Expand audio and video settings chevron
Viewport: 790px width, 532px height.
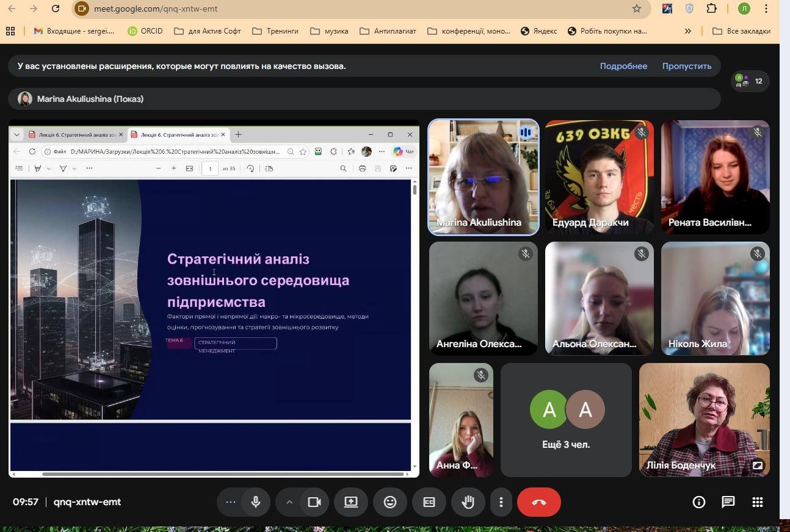click(x=289, y=502)
